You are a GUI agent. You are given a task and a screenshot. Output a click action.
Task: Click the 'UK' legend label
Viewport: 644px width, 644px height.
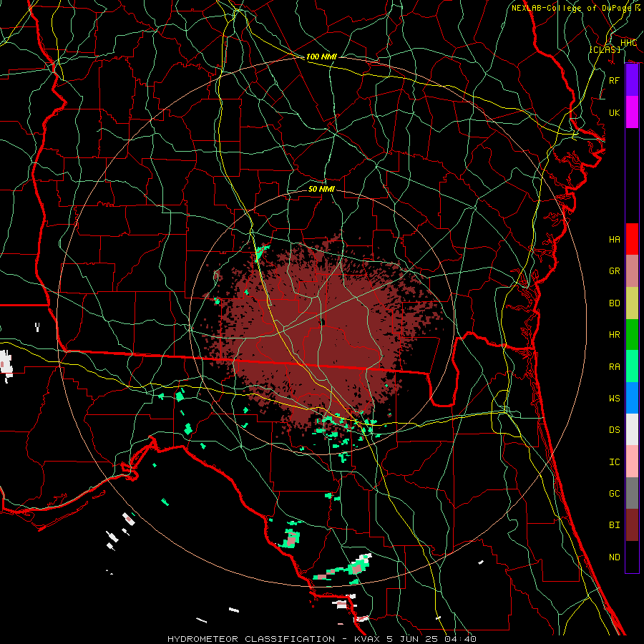(x=615, y=112)
